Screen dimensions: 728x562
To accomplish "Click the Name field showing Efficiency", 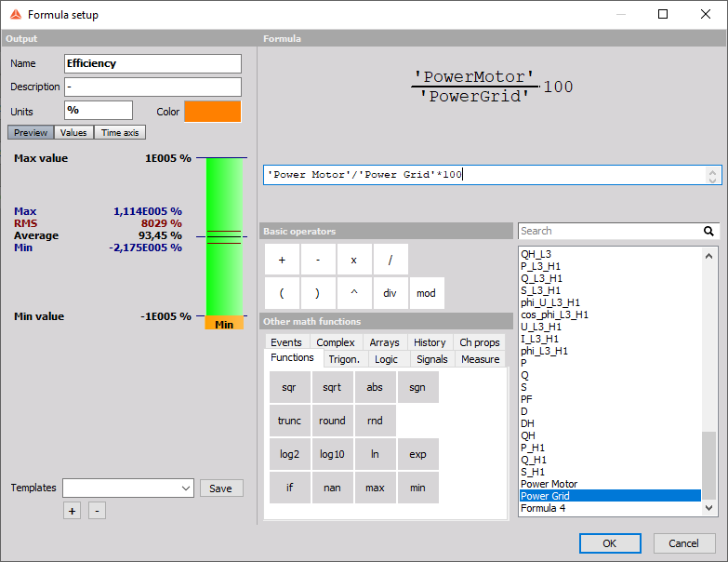I will click(x=152, y=63).
